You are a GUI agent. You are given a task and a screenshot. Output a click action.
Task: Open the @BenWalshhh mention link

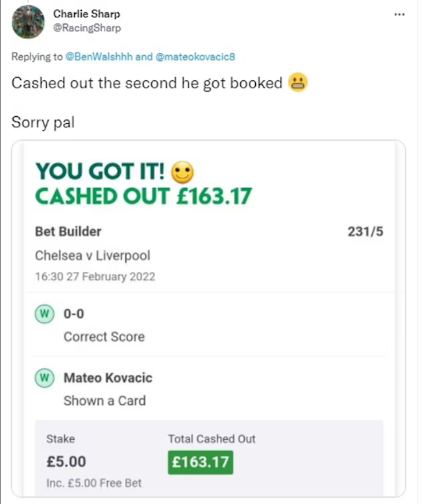click(99, 56)
